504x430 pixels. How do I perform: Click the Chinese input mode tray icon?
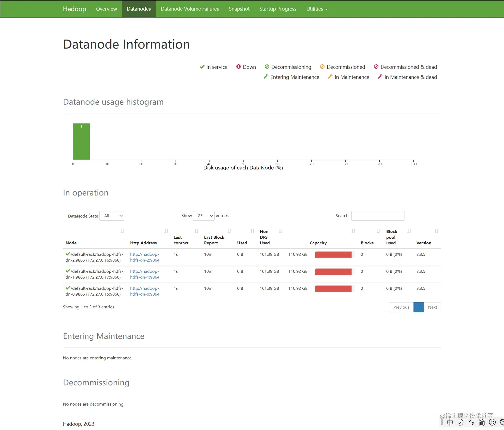(x=450, y=423)
